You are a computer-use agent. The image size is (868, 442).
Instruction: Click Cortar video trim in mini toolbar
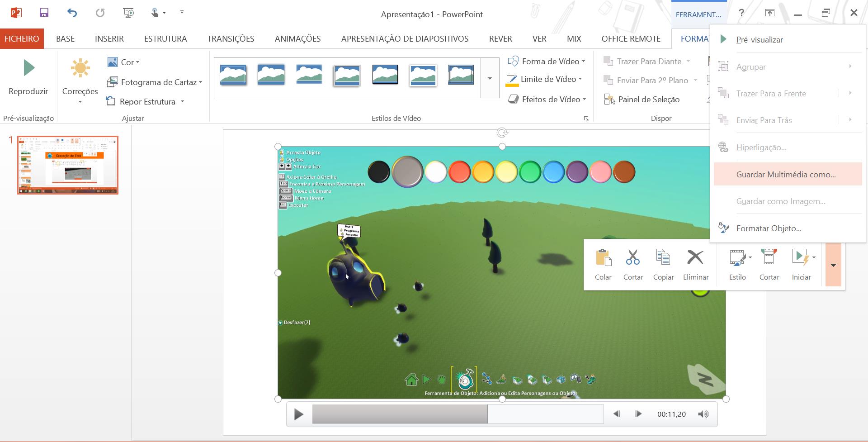pos(769,265)
